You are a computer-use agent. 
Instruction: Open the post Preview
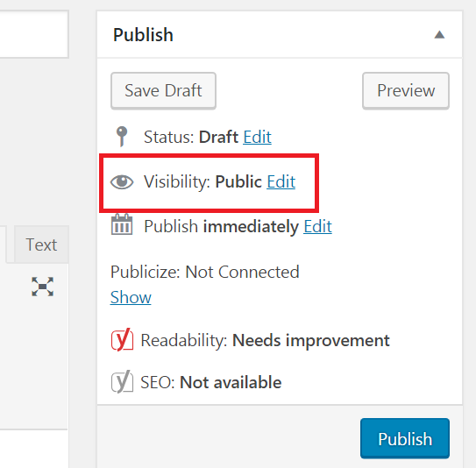coord(406,90)
